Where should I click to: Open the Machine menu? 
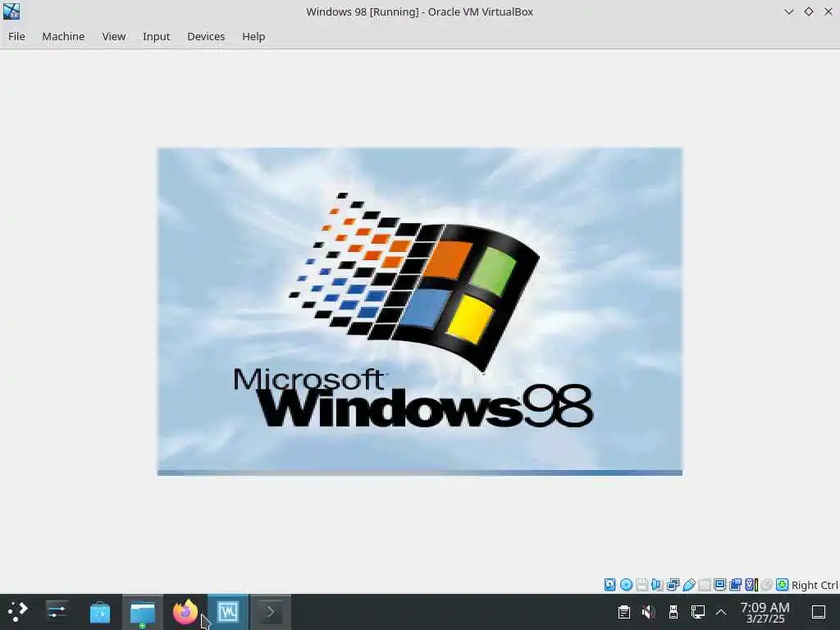[63, 36]
